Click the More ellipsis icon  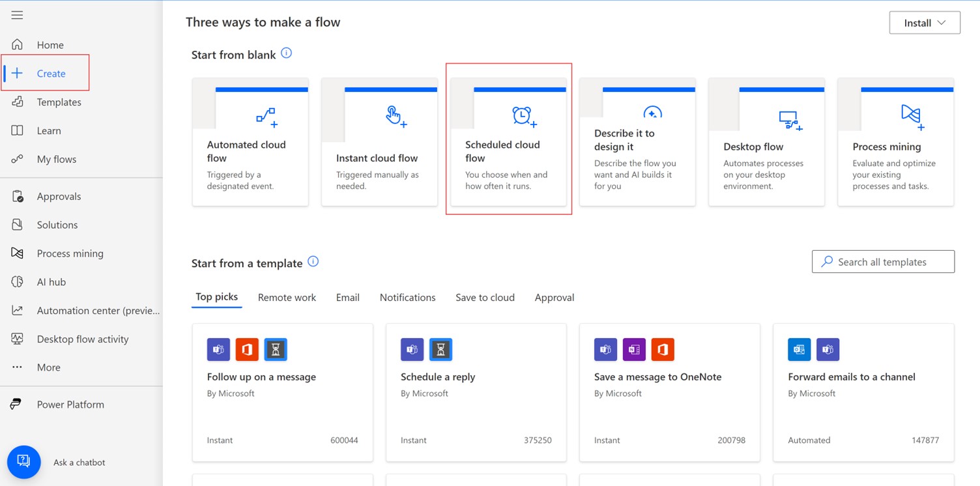point(17,367)
